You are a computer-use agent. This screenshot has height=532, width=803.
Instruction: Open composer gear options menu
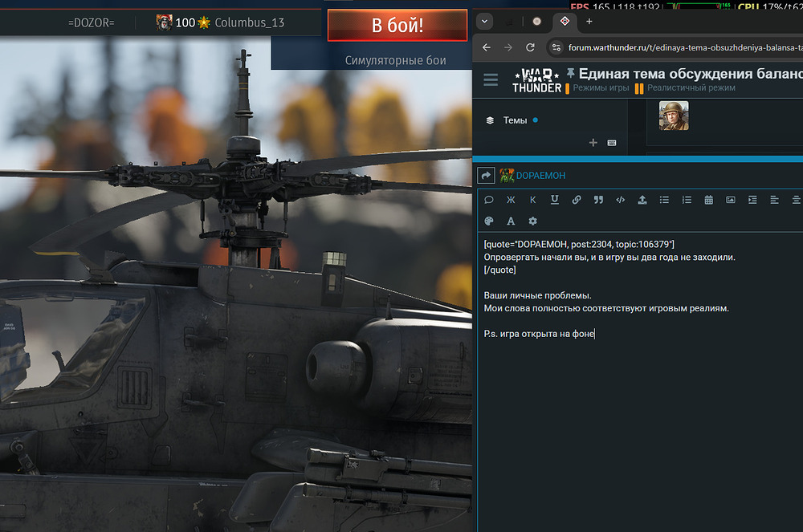pyautogui.click(x=532, y=221)
